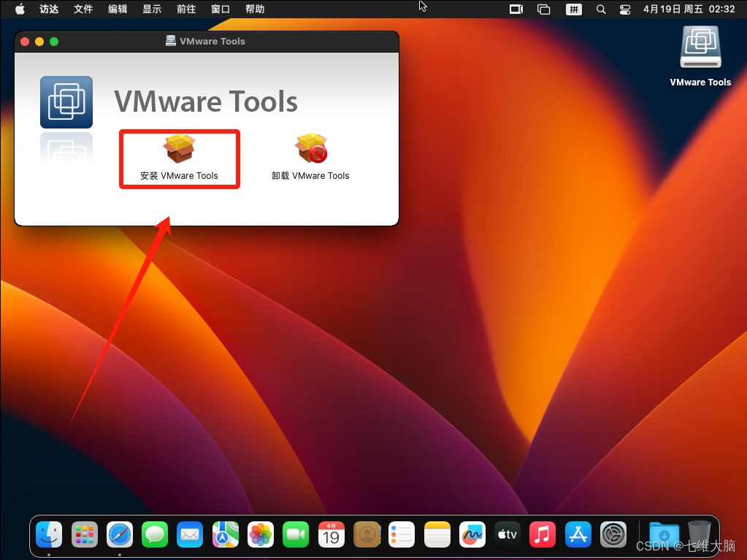Open Calendar showing 19 in the Dock
The image size is (747, 560).
pos(331,534)
